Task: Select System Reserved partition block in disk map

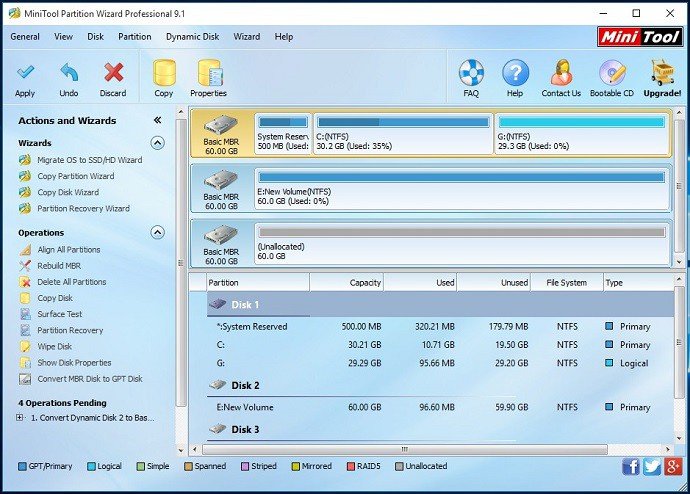Action: point(283,134)
